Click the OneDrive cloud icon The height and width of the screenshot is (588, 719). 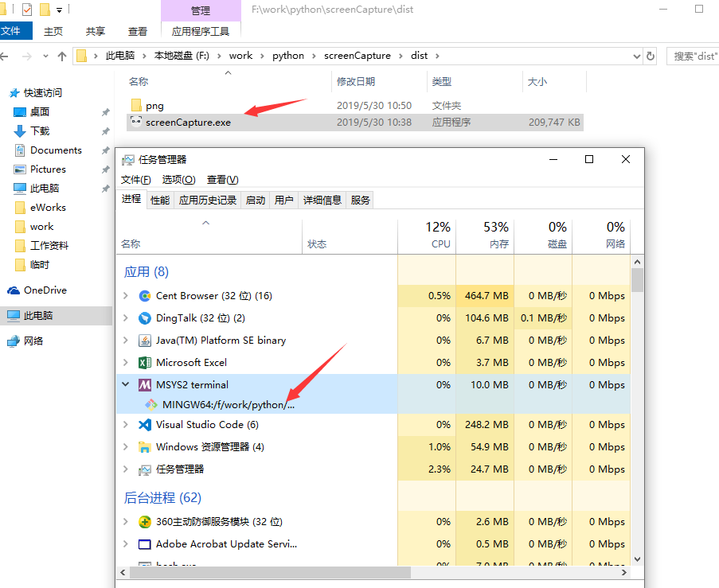click(x=14, y=290)
